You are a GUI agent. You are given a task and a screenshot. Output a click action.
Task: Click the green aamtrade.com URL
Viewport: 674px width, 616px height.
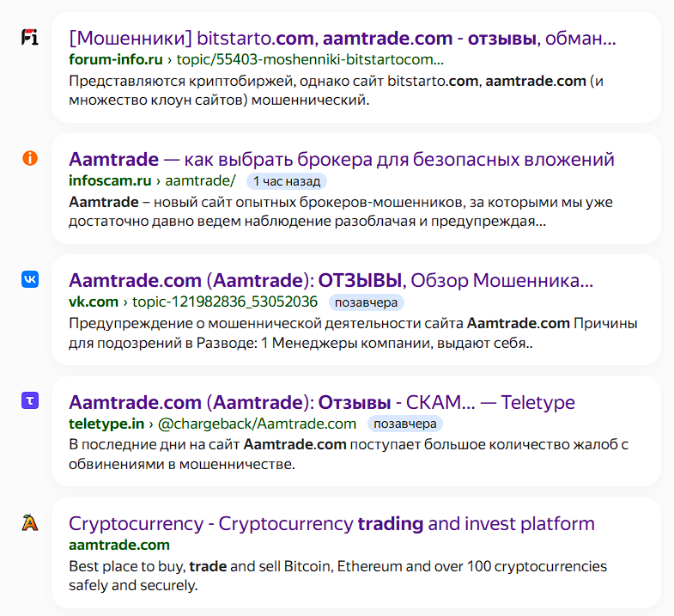point(119,545)
